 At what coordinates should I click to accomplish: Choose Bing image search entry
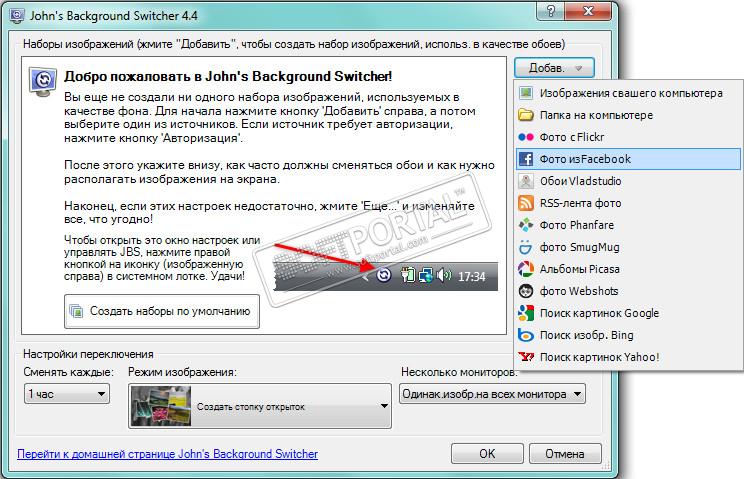[x=628, y=335]
